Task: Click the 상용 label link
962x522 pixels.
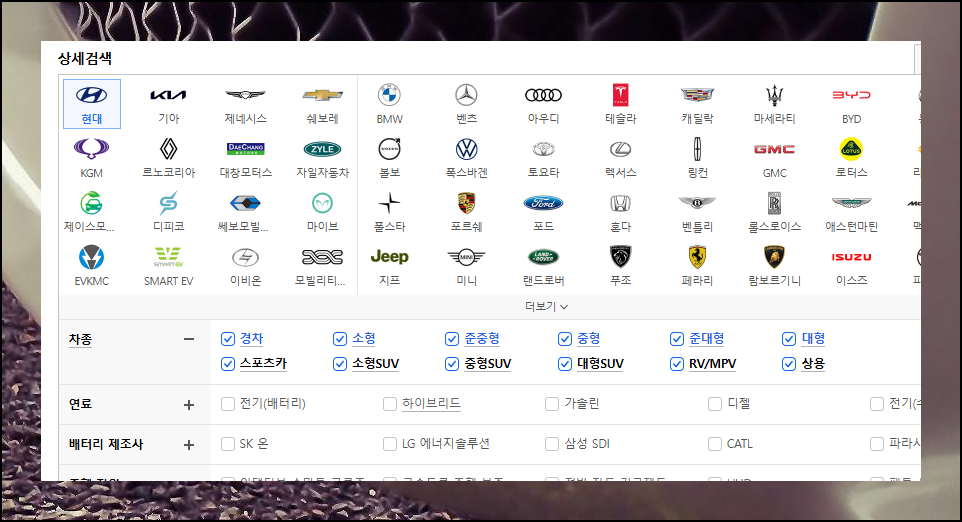Action: [x=813, y=364]
